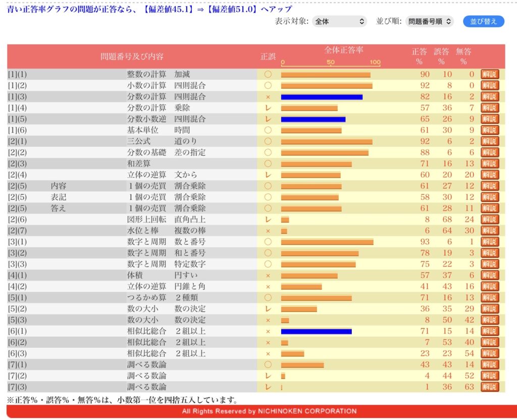This screenshot has width=517, height=420.
Task: Expand the 並び順 dropdown showing 問題番号順
Action: [429, 21]
